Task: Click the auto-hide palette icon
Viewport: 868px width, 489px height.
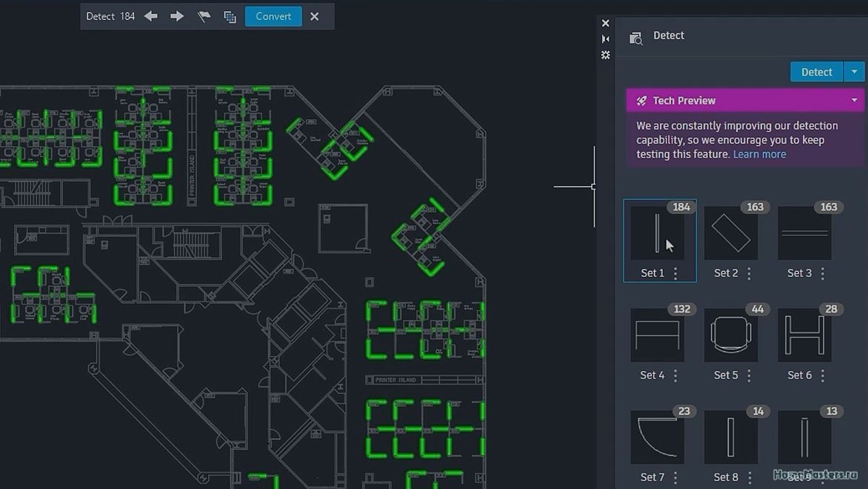Action: 606,39
